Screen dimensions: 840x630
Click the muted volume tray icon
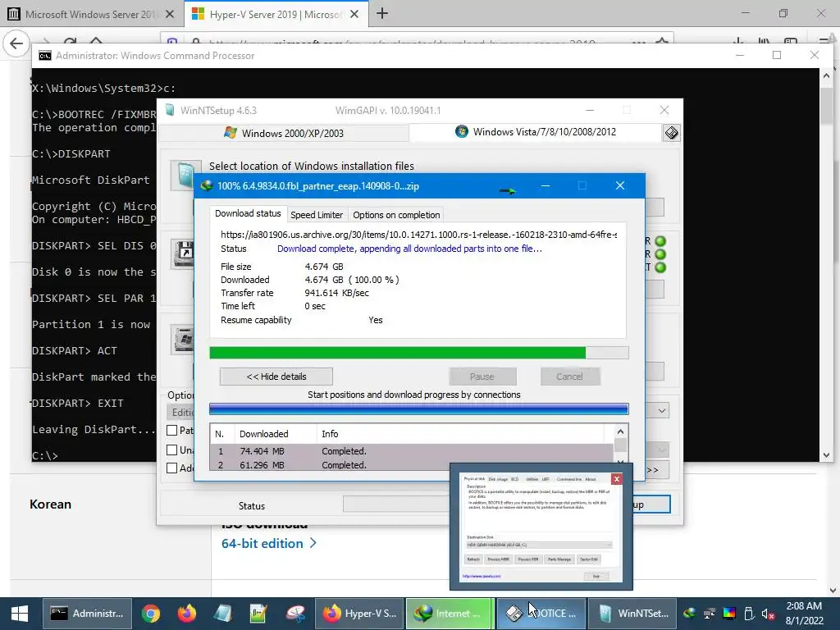(x=768, y=614)
